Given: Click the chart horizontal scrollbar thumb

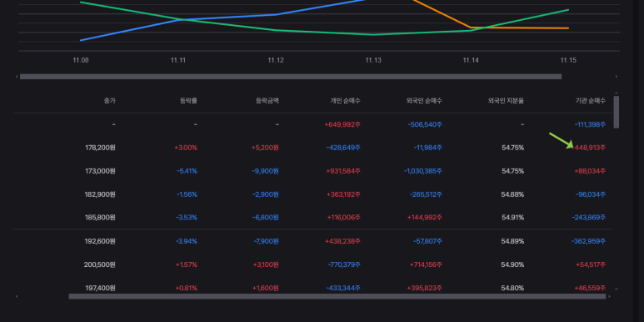Looking at the screenshot, I should [291, 77].
